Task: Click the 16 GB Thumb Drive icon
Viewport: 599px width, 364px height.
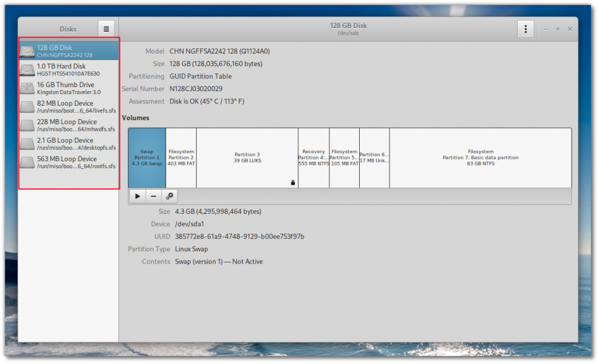Action: click(27, 88)
